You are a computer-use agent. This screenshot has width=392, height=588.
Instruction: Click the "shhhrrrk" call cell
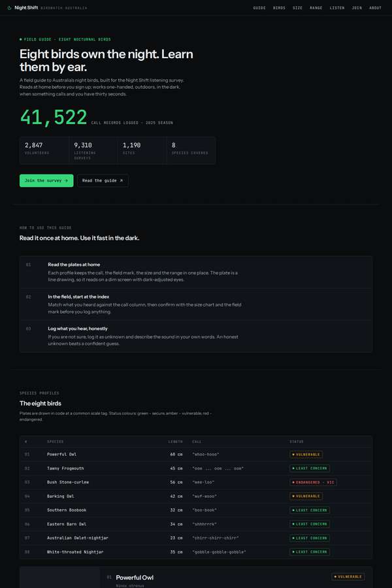point(204,524)
